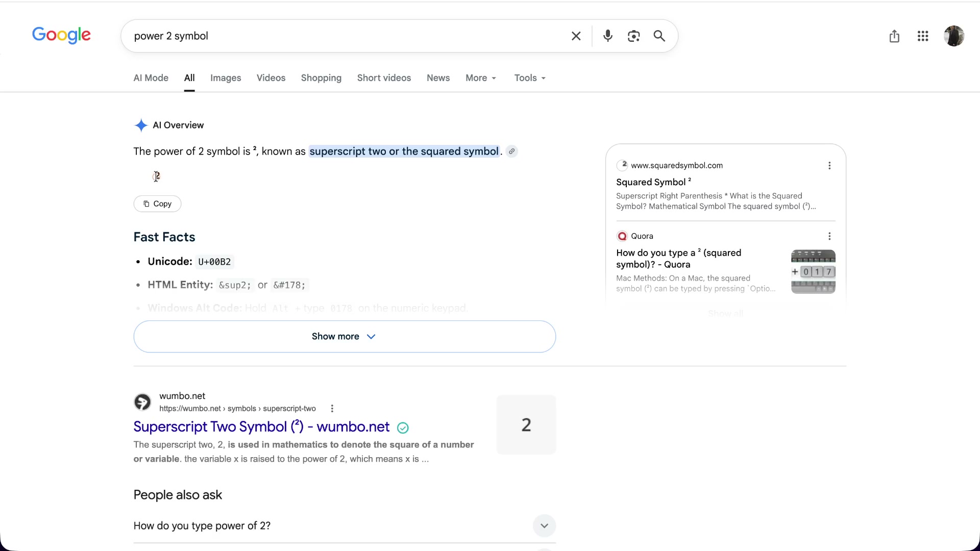Open options for squaredsymbol.com source
The height and width of the screenshot is (551, 980).
829,166
